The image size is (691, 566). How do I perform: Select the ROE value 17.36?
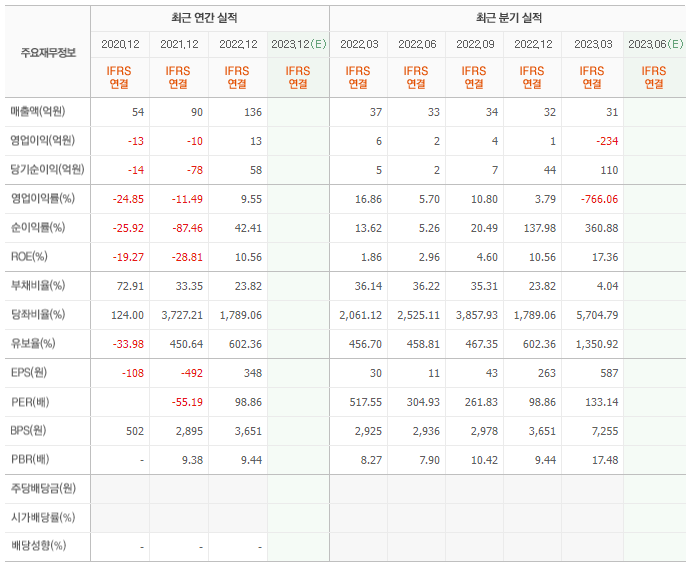point(605,257)
